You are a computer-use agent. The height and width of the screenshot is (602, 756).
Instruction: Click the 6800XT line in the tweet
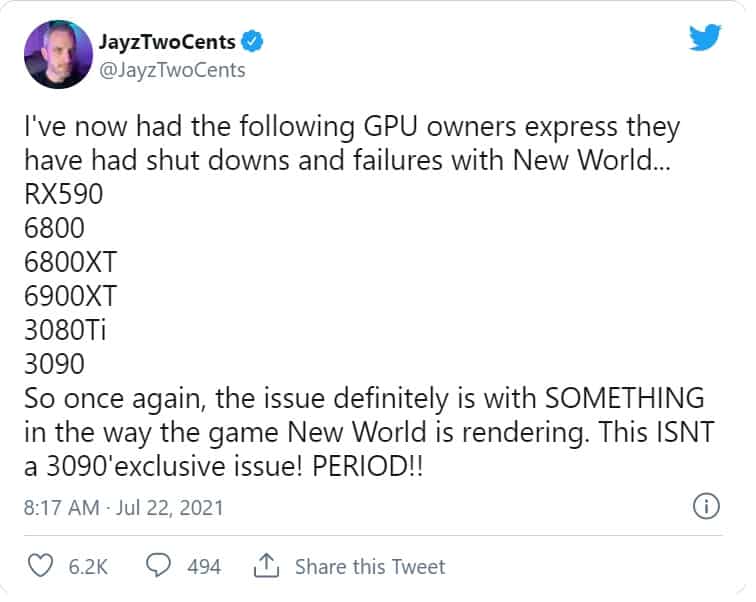[x=70, y=263]
